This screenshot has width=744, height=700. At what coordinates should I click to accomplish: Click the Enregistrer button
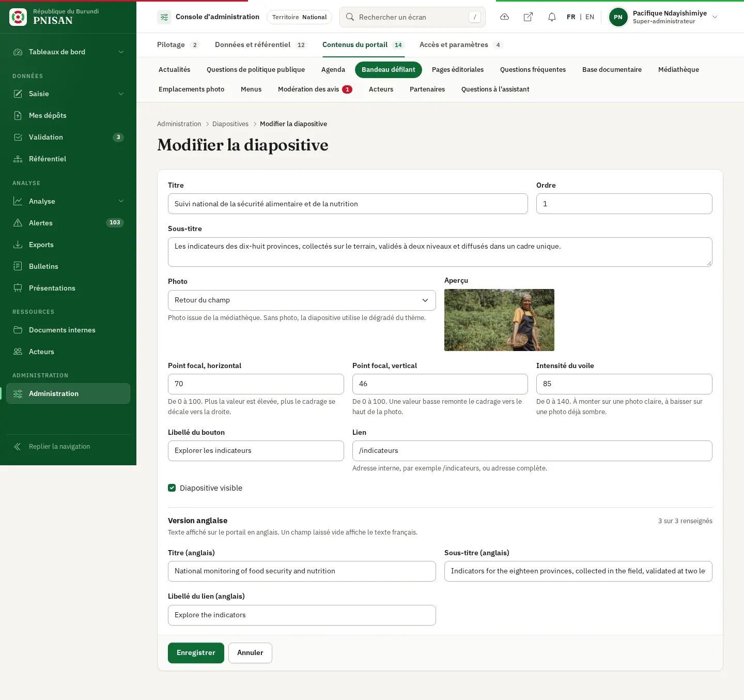[x=196, y=653]
